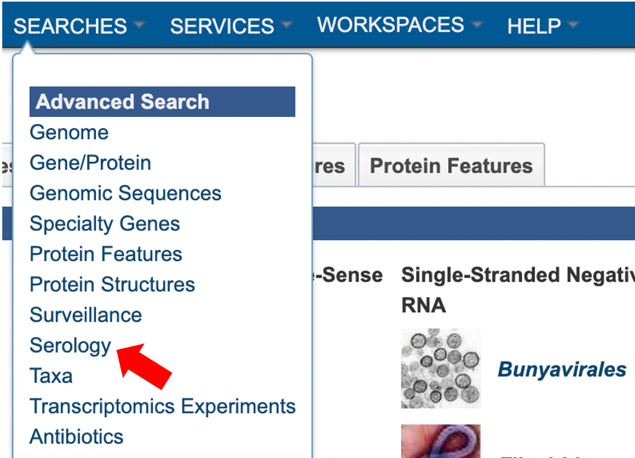The image size is (635, 458).
Task: Click the filovirus image thumbnail
Action: tap(441, 441)
